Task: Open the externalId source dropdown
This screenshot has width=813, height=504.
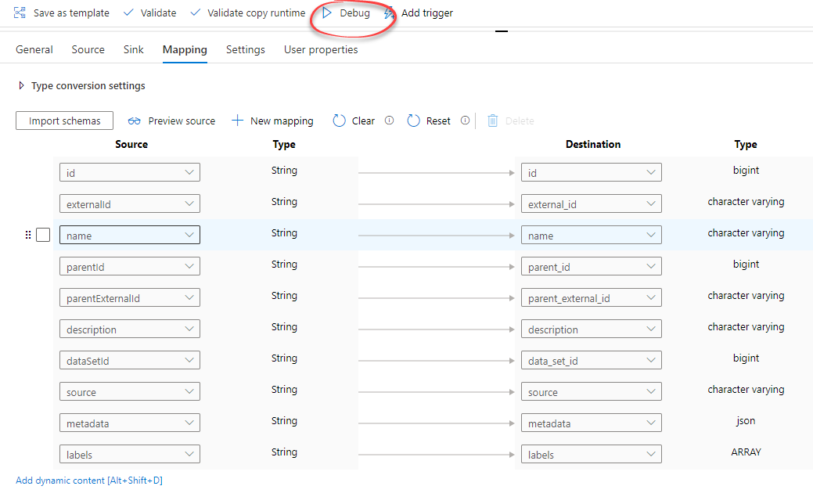Action: [130, 203]
